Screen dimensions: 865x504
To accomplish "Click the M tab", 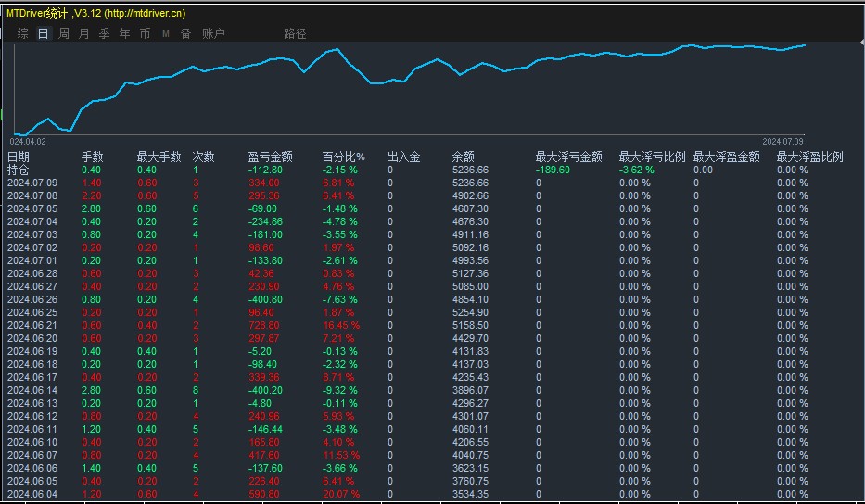I will click(165, 33).
